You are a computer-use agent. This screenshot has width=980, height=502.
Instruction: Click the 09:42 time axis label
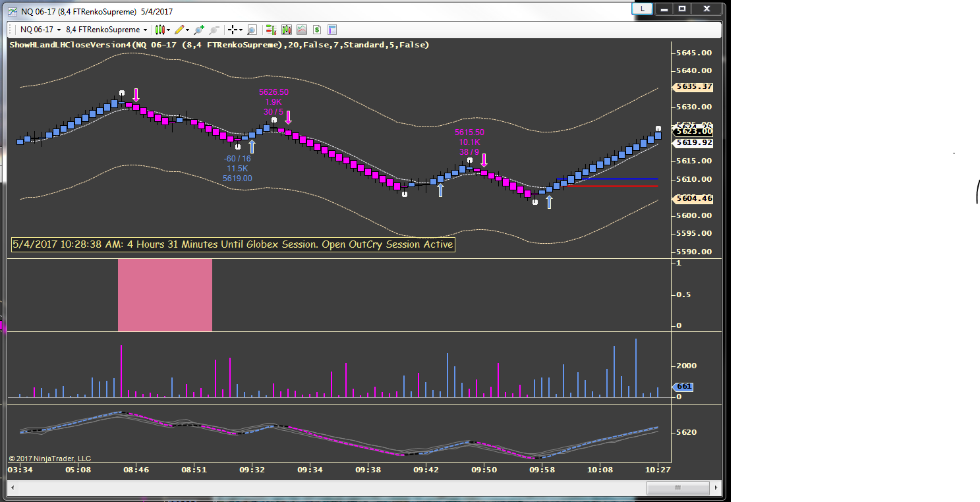pos(426,470)
